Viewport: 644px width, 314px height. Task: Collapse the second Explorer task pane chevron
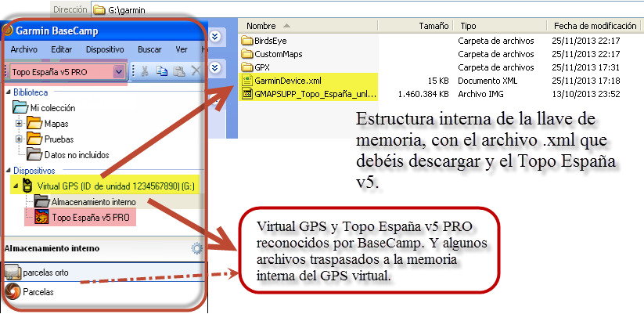pyautogui.click(x=214, y=67)
